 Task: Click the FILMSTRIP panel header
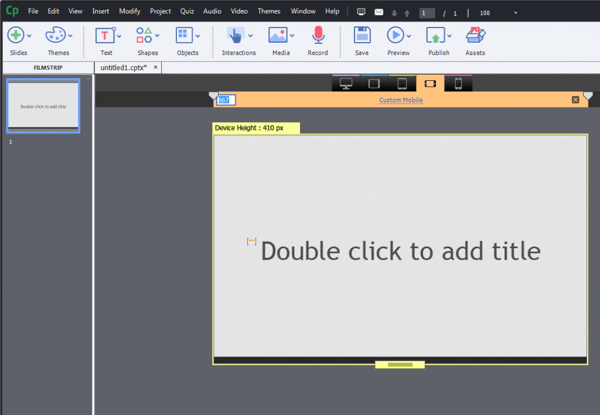click(x=48, y=68)
